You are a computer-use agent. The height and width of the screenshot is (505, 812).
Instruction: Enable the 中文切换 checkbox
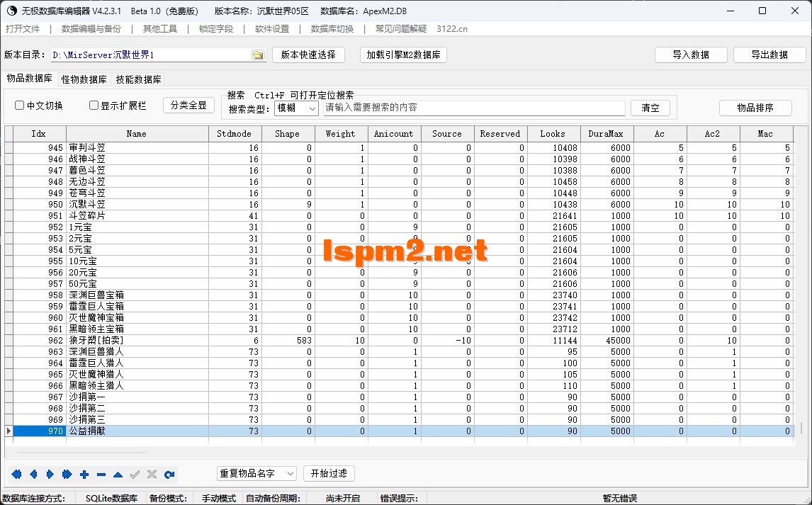coord(18,104)
